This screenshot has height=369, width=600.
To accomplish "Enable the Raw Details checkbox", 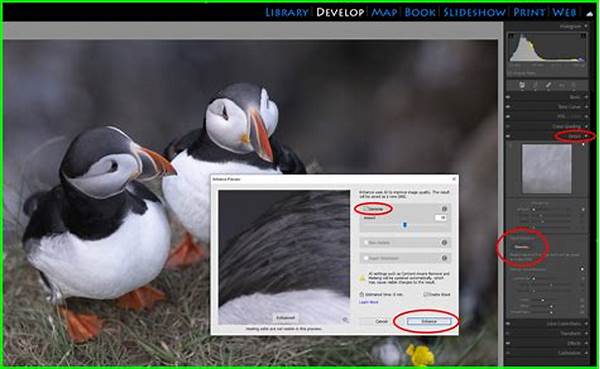I will [x=365, y=243].
